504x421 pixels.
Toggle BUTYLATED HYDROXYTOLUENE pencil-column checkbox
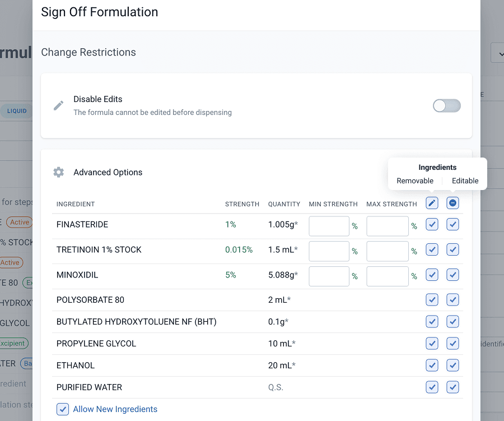(432, 322)
